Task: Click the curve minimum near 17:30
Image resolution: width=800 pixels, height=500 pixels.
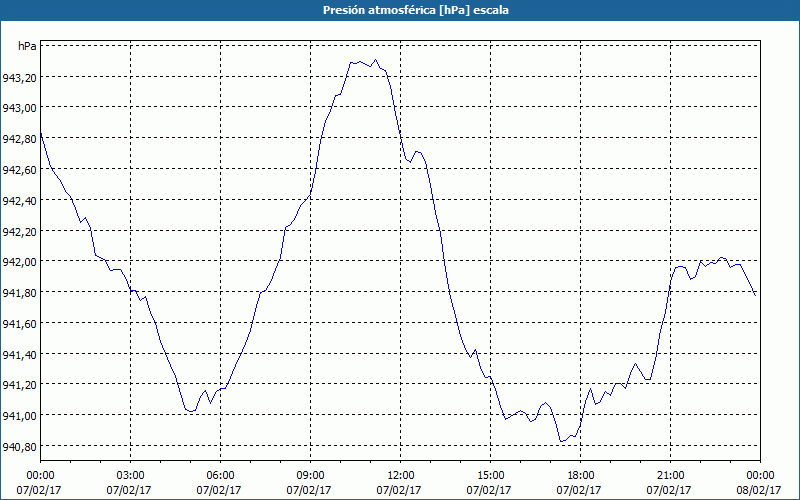Action: 561,441
